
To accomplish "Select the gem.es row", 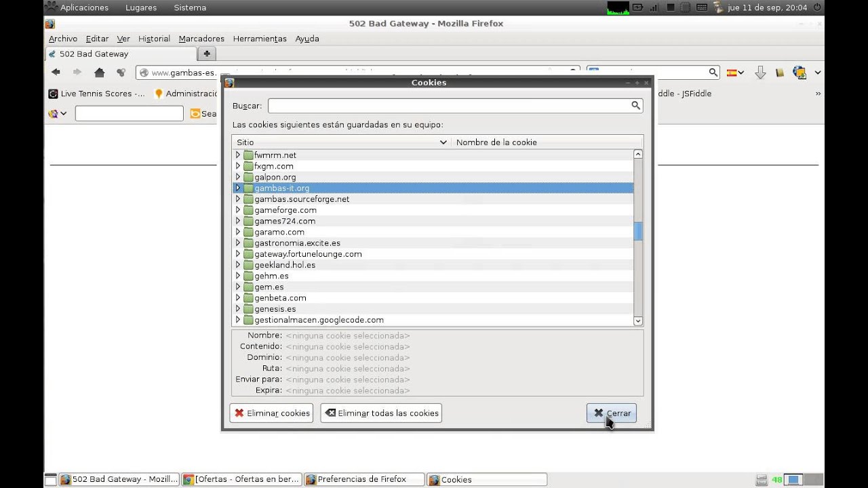I will coord(433,287).
